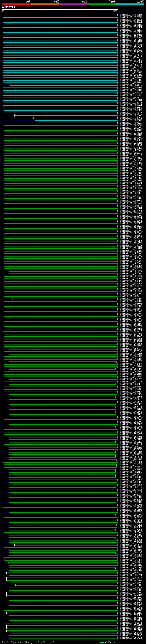Select hit UniRef100_A4SAM0
The height and width of the screenshot is (644, 146).
click(131, 299)
